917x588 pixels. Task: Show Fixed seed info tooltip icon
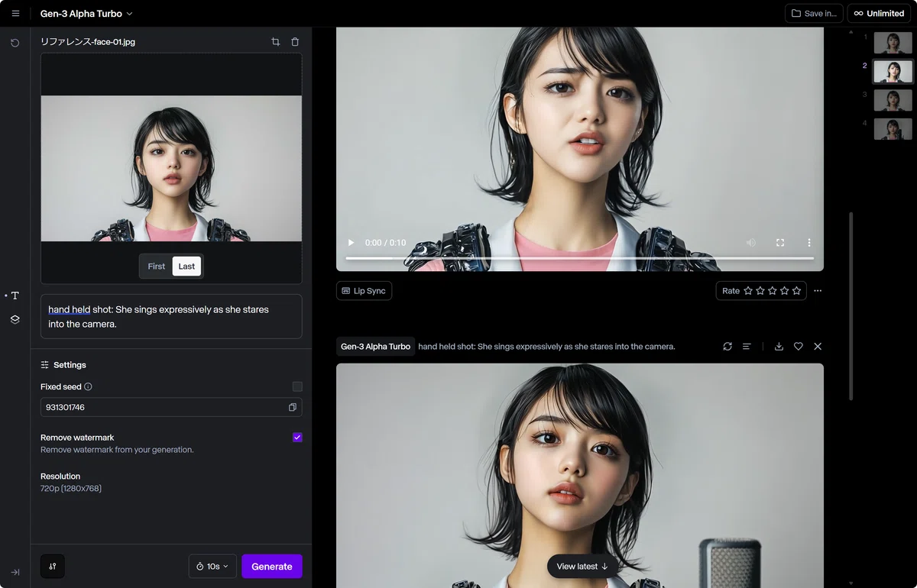[x=88, y=386]
